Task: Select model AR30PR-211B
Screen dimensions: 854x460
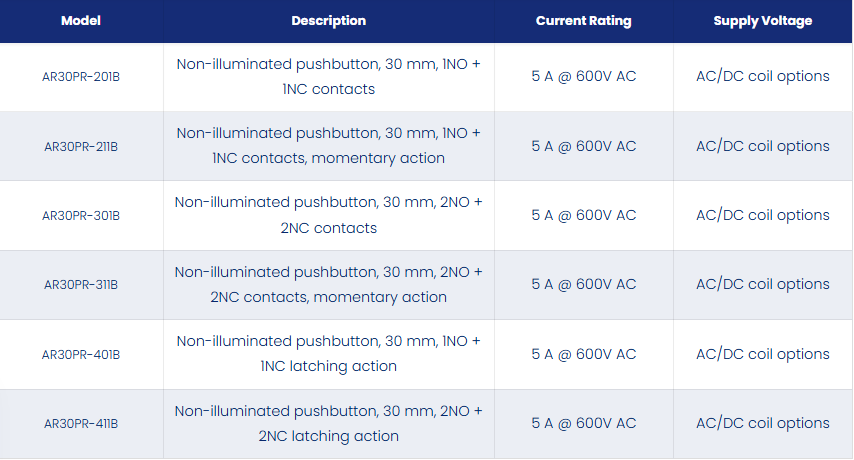Action: coord(81,146)
